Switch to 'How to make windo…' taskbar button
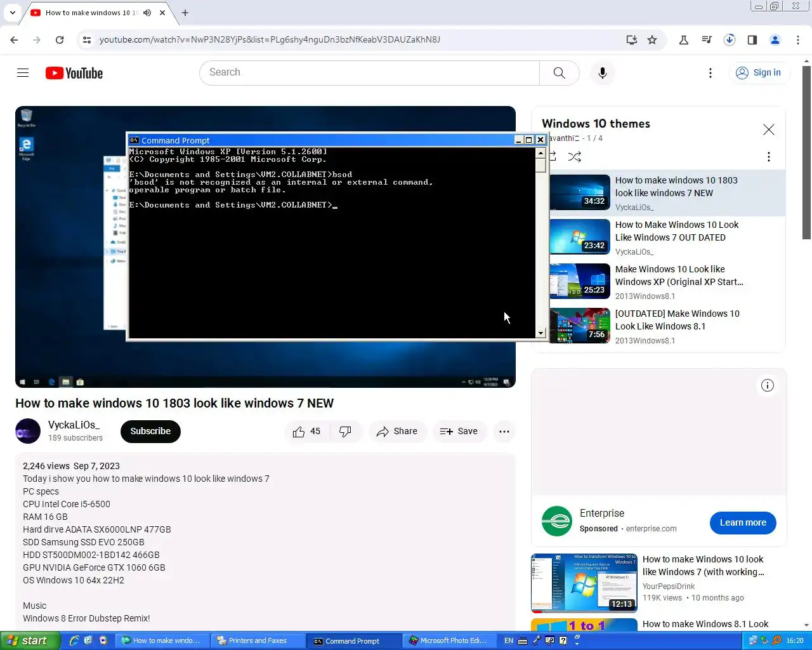 (162, 640)
